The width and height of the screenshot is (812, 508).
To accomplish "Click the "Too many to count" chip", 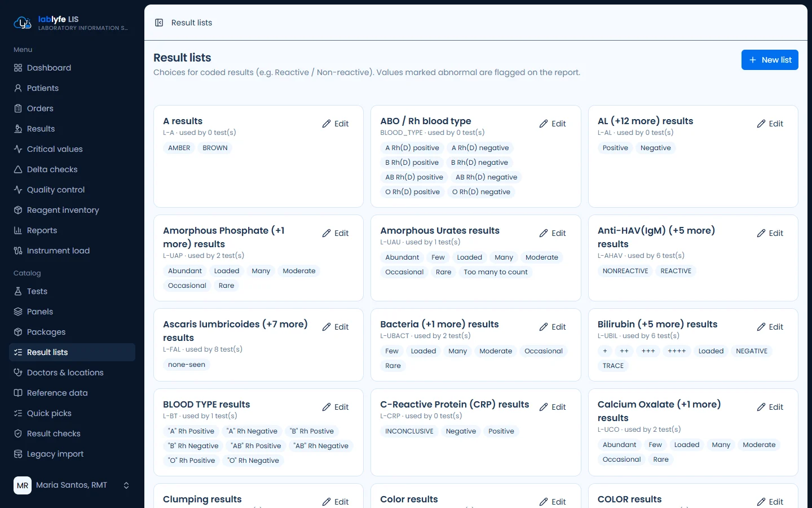I will point(496,272).
